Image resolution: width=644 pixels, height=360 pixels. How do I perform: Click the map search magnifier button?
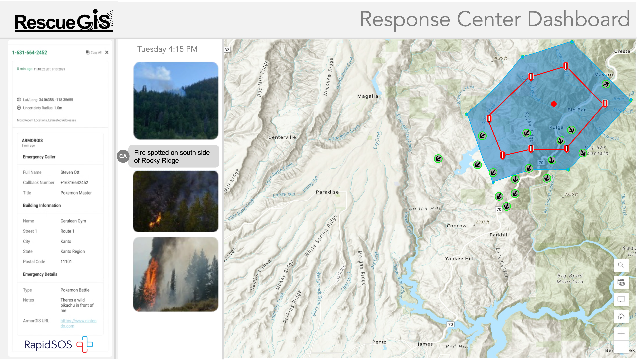[x=621, y=265]
